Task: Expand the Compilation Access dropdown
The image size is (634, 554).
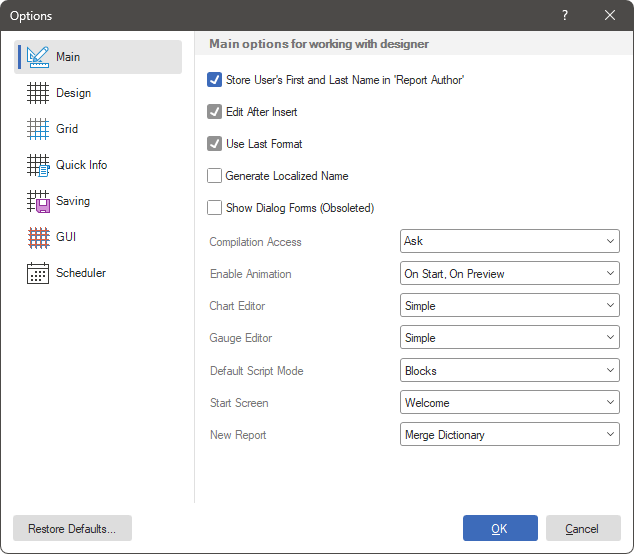Action: (x=509, y=241)
